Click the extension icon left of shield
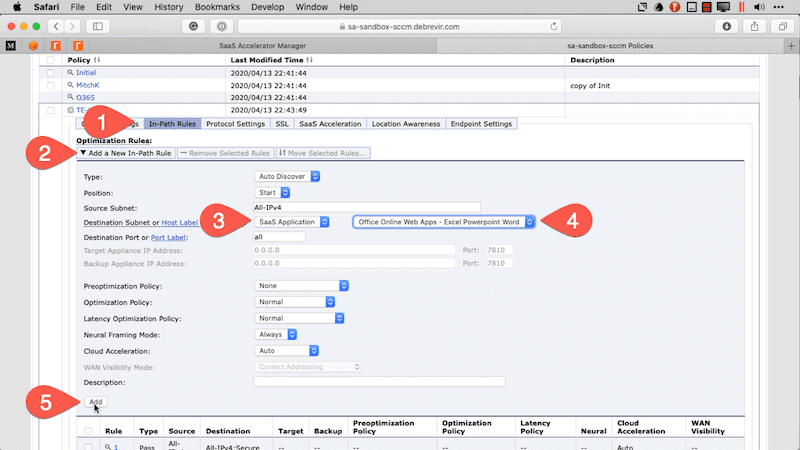This screenshot has height=450, width=800. tap(193, 27)
